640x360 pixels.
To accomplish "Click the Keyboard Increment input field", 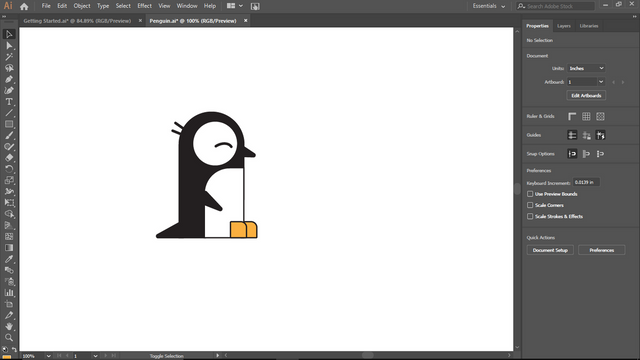I will 586,182.
